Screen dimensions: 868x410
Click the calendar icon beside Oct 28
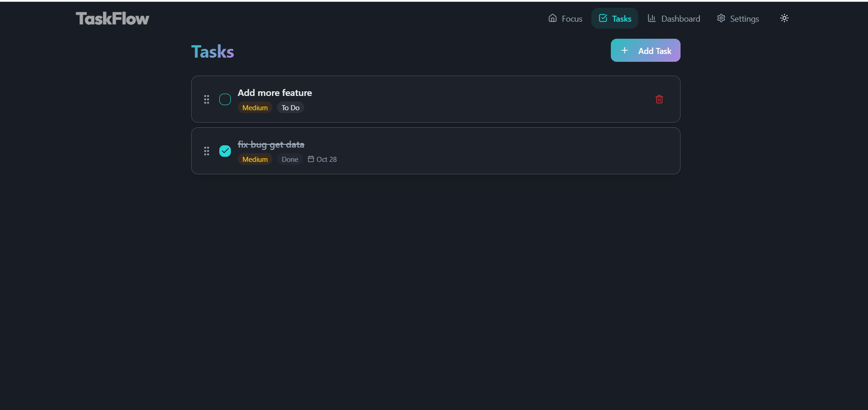click(x=311, y=159)
